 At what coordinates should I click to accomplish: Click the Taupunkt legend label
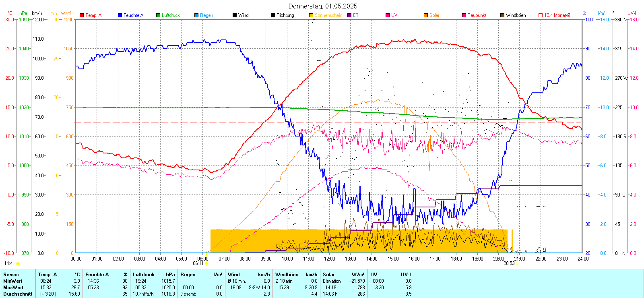pos(477,15)
